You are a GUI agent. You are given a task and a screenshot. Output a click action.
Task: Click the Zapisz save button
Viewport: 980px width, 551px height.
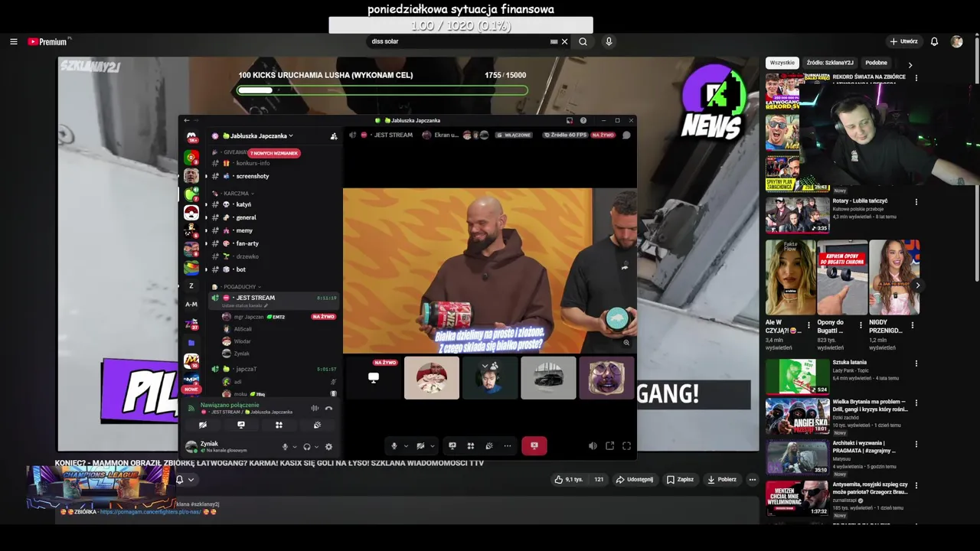pyautogui.click(x=680, y=480)
